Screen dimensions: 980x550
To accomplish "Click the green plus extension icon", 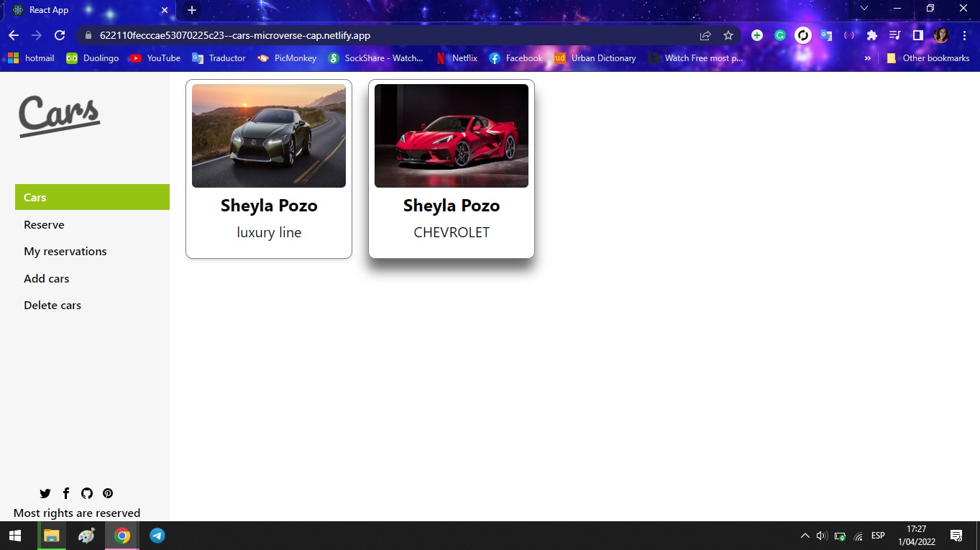I will (757, 35).
